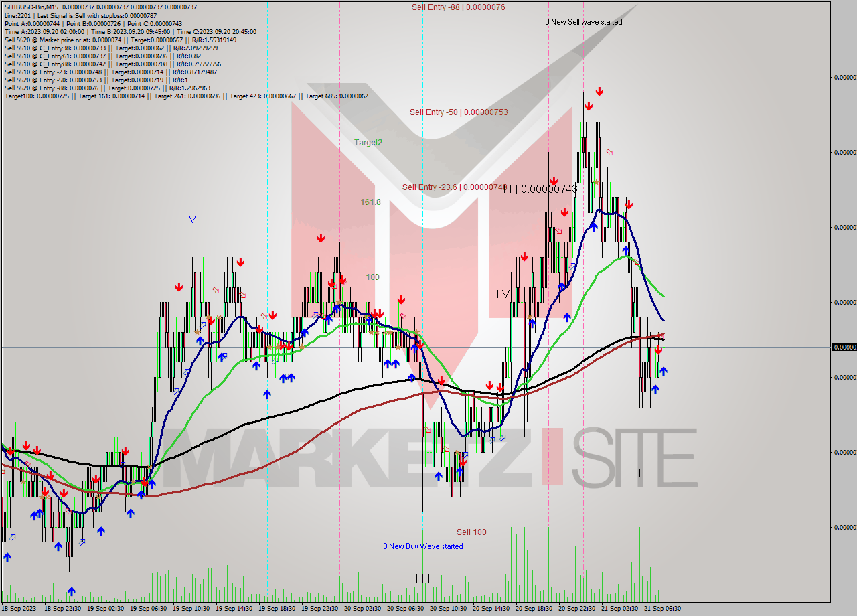Select the 'I V' wave label
Viewport: 857px width, 616px height.
point(503,294)
